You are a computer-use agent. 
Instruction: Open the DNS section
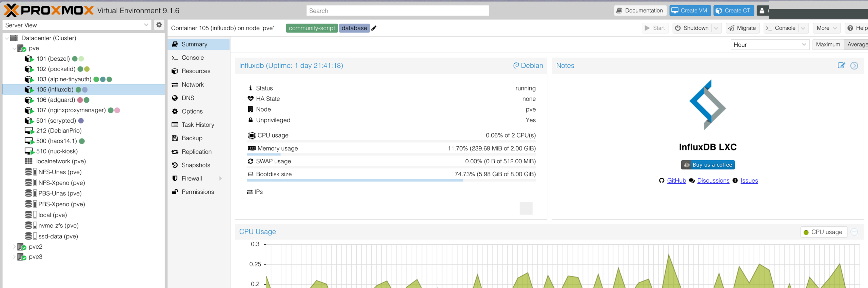coord(199,98)
